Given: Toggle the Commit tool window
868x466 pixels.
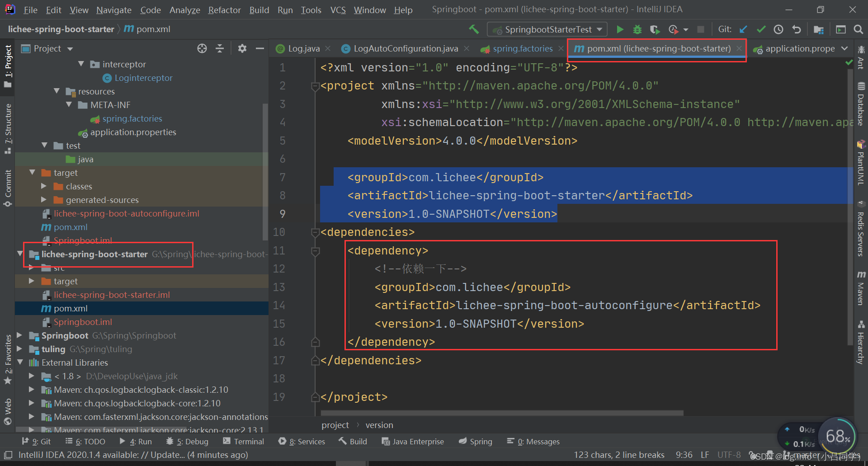Looking at the screenshot, I should [x=8, y=188].
